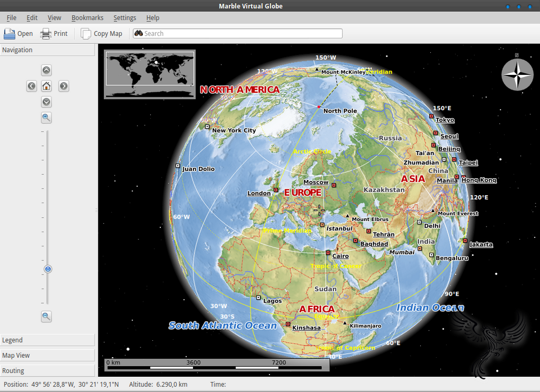Viewport: 540px width, 392px height.
Task: Expand the Map View panel
Action: pos(48,355)
